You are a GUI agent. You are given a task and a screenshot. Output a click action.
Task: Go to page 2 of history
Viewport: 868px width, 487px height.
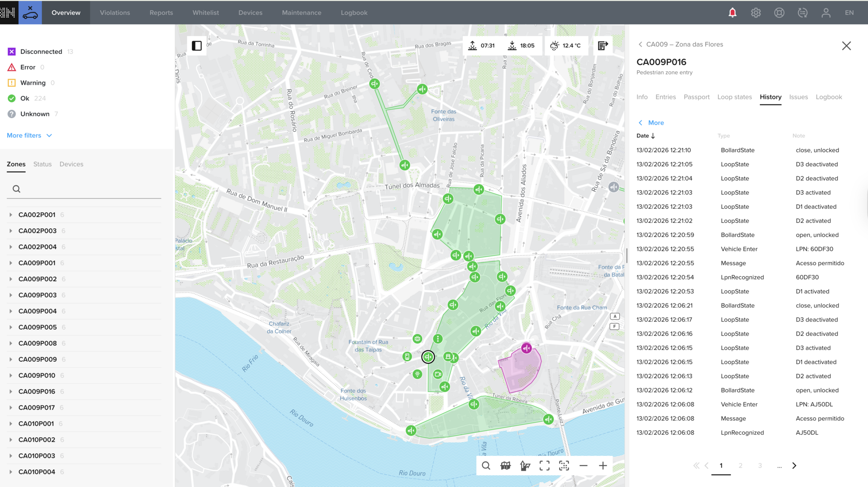tap(740, 466)
